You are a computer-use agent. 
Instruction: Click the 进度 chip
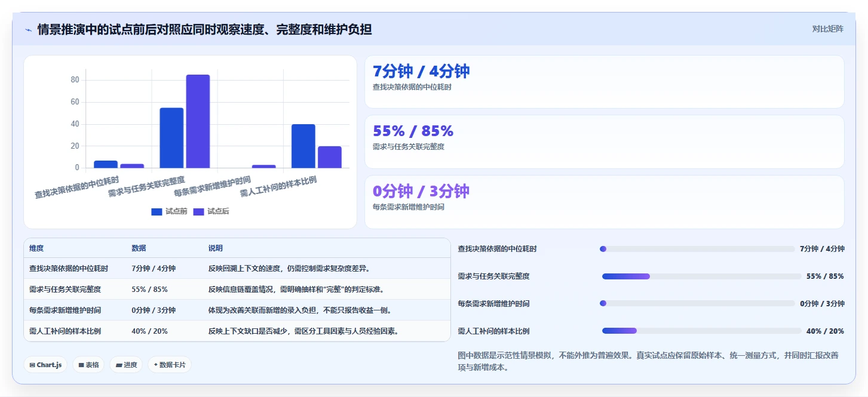point(126,365)
